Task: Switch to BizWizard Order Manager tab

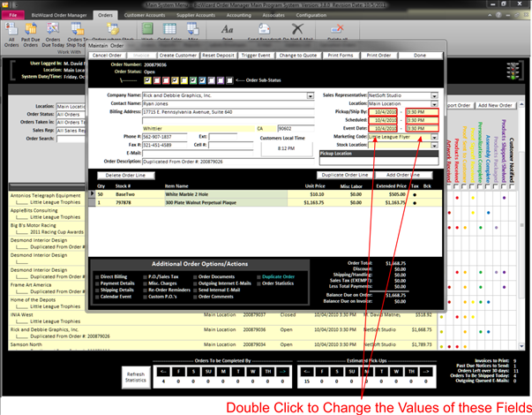Action: [x=59, y=15]
